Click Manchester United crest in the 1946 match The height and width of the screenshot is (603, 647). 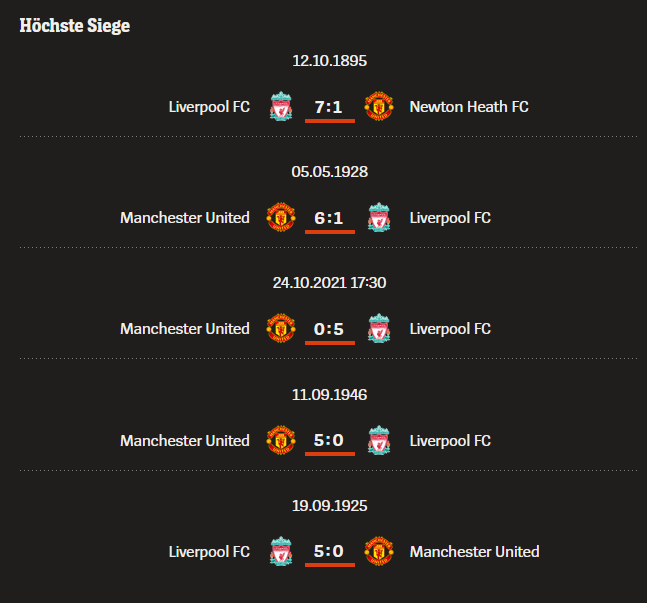coord(281,440)
